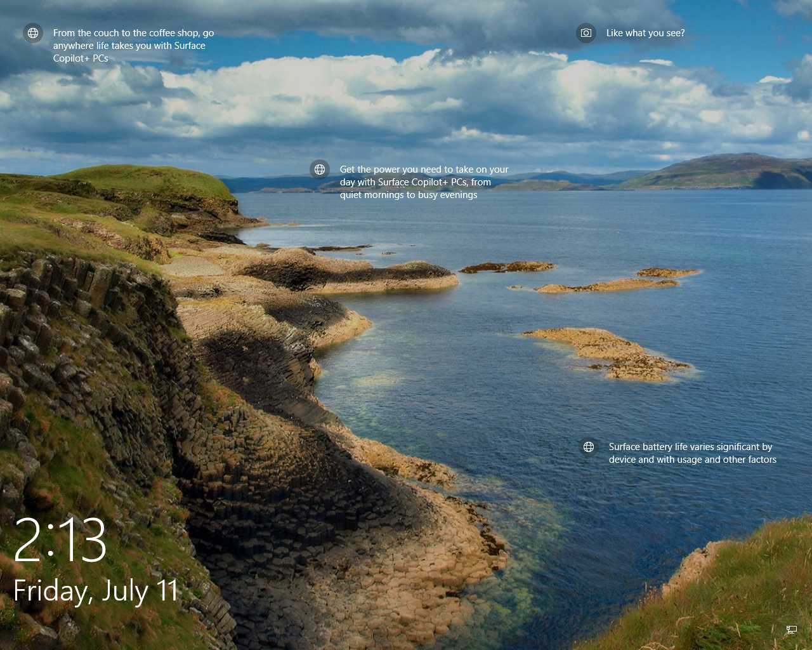Click the network status icon in the bottom corner
The image size is (812, 650).
tap(791, 630)
